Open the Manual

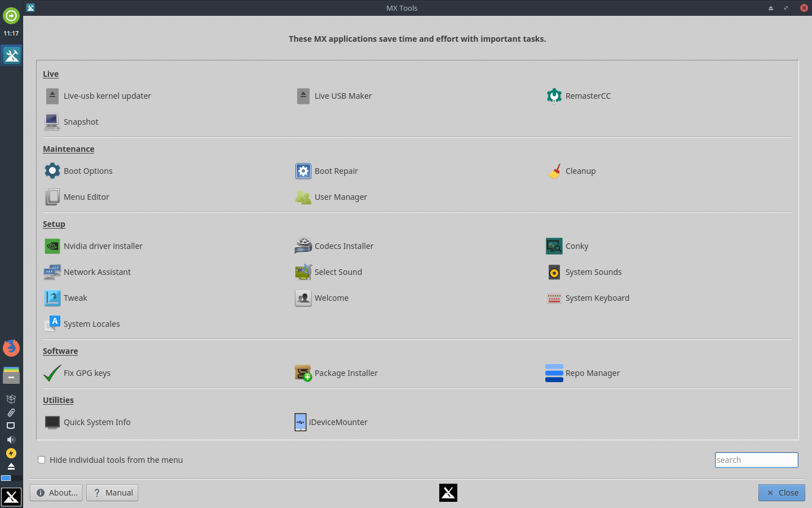(113, 493)
